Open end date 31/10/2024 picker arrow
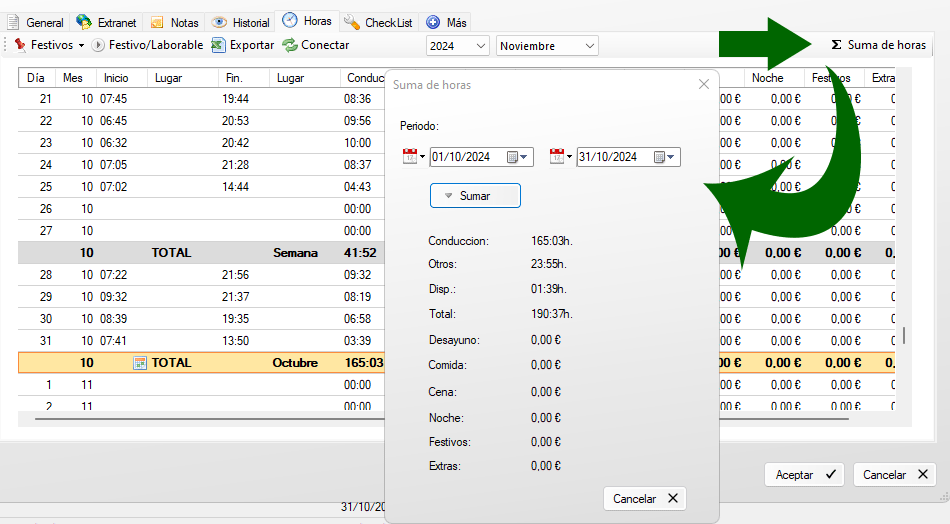Screen dimensions: 950x524 [672, 157]
